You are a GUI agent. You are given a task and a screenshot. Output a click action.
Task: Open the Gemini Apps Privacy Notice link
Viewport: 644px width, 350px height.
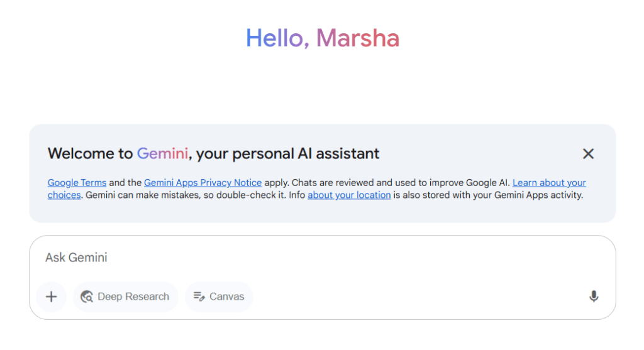[x=203, y=183]
